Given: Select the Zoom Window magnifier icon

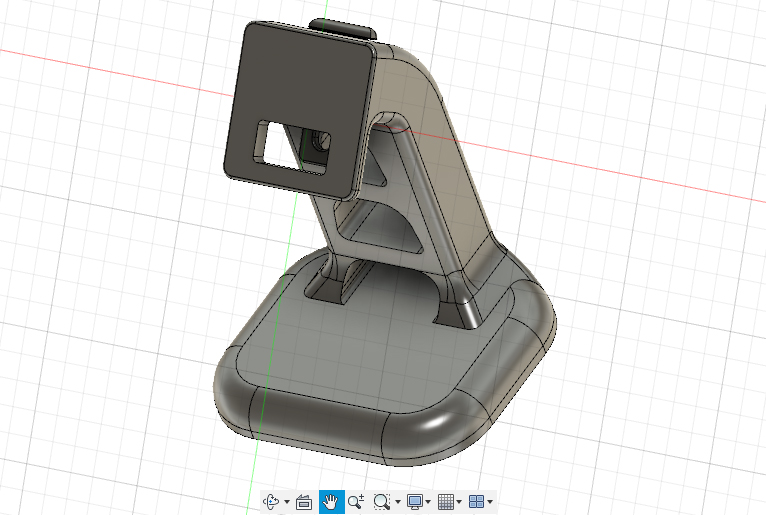Looking at the screenshot, I should click(382, 501).
